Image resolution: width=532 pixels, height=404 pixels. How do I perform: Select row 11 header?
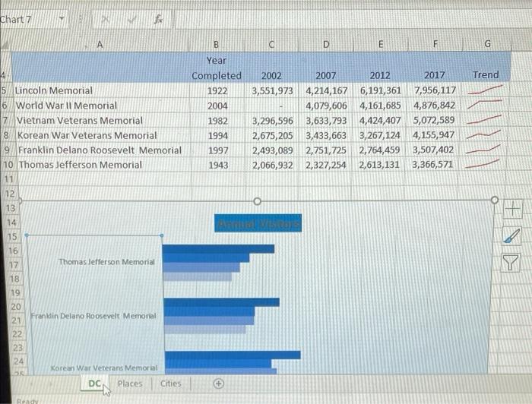click(x=9, y=179)
